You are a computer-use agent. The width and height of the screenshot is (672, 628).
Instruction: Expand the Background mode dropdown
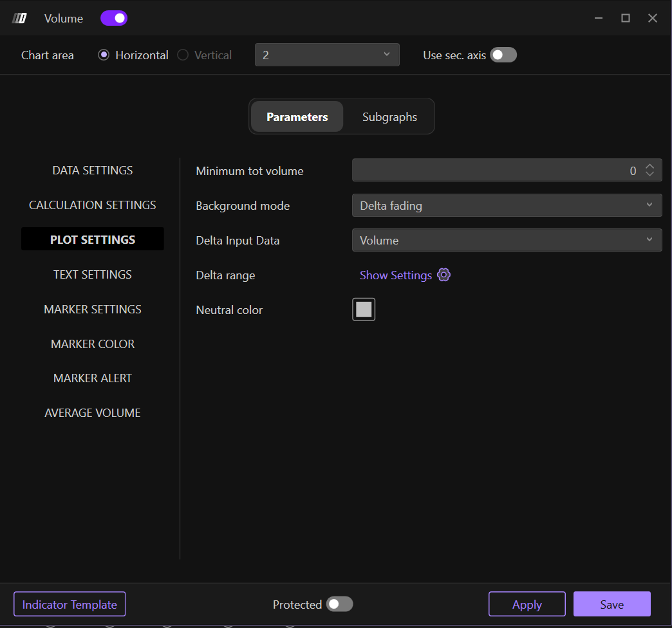507,205
